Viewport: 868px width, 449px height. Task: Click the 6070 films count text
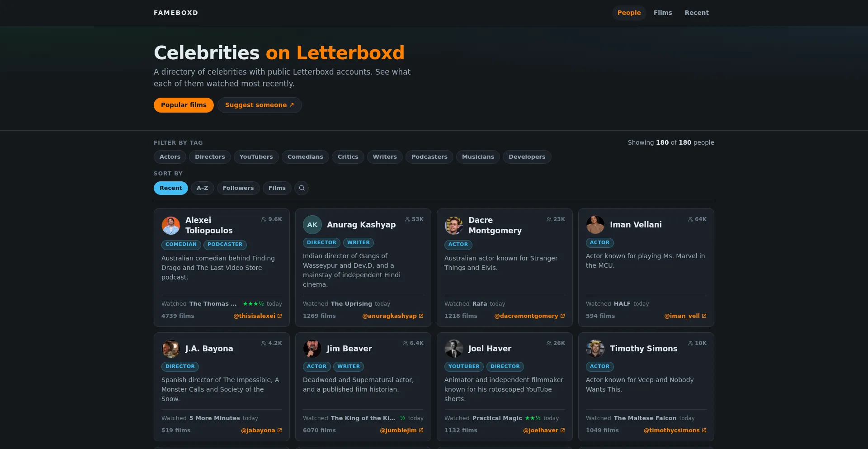(x=319, y=430)
